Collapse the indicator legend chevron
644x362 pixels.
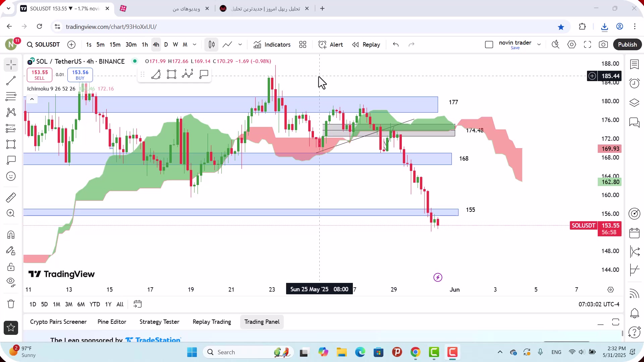(x=32, y=99)
